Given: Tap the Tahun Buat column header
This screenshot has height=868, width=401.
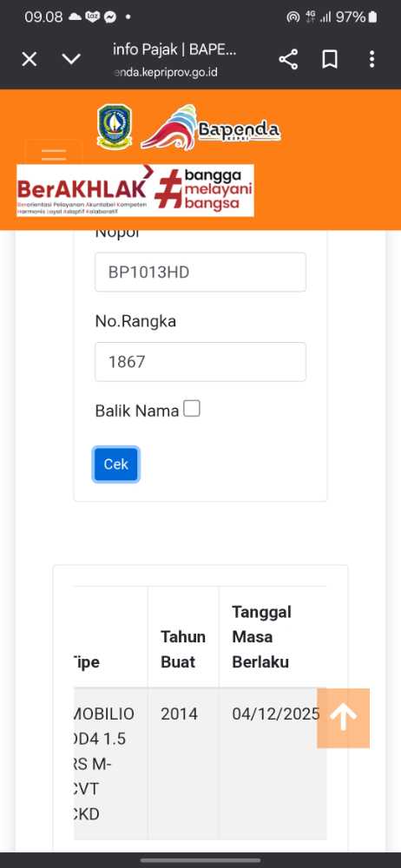Looking at the screenshot, I should (183, 648).
